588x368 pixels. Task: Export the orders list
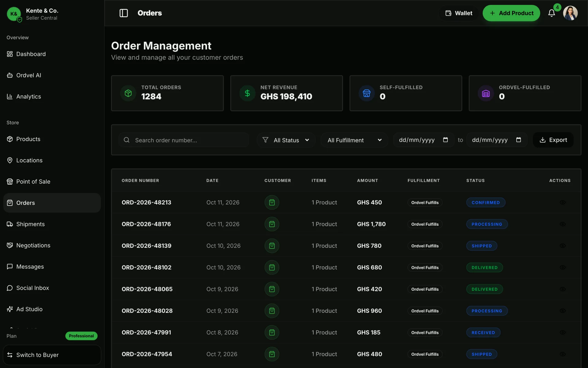coord(553,140)
